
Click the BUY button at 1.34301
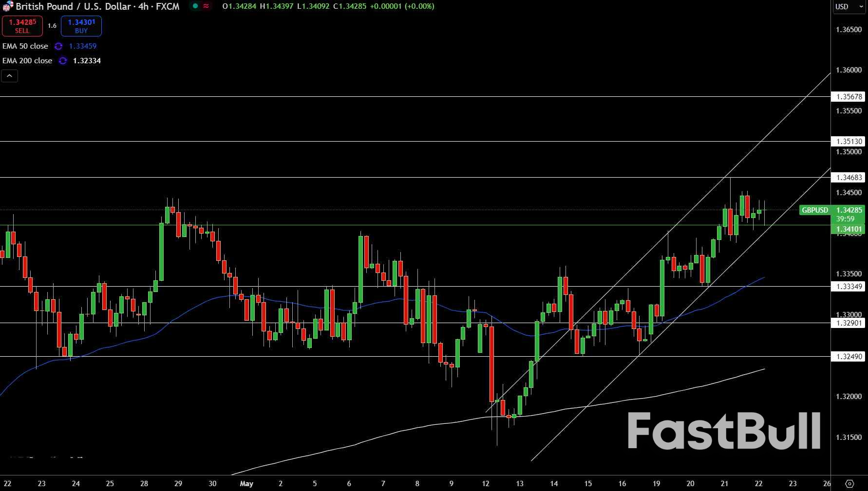[80, 26]
